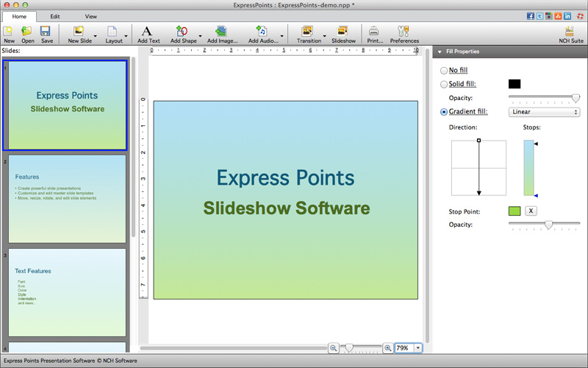Open a presentation file
Image resolution: width=588 pixels, height=368 pixels.
(x=27, y=34)
